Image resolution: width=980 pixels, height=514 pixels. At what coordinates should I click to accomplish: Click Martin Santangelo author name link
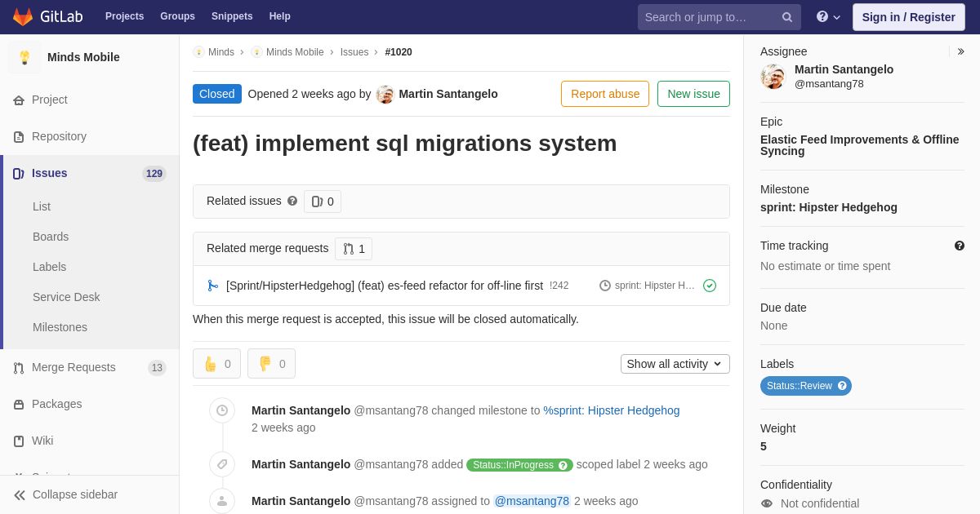448,94
